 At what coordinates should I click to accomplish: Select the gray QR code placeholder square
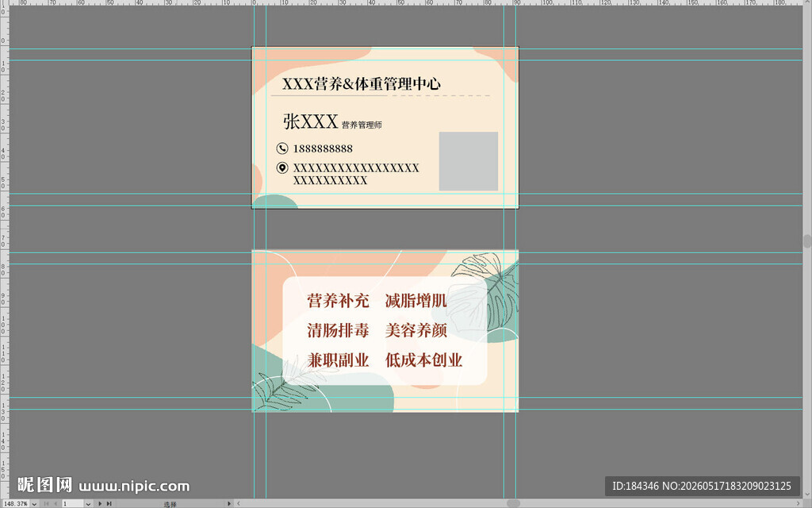[x=469, y=161]
